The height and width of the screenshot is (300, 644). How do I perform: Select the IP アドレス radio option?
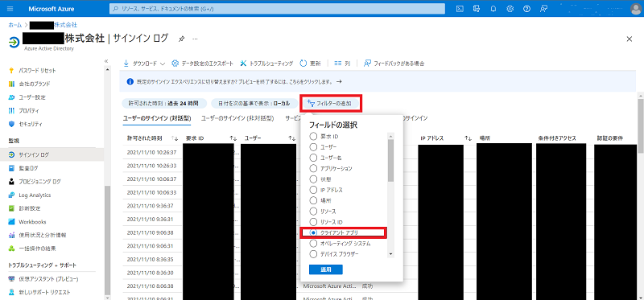pos(313,190)
